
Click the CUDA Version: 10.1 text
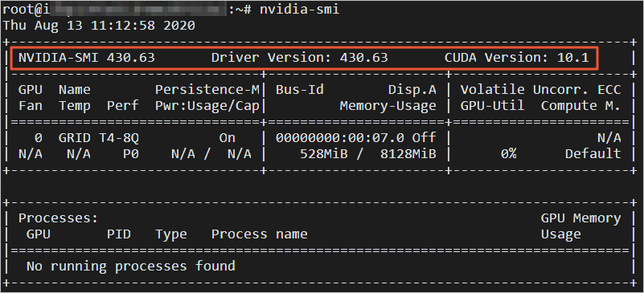coord(517,58)
